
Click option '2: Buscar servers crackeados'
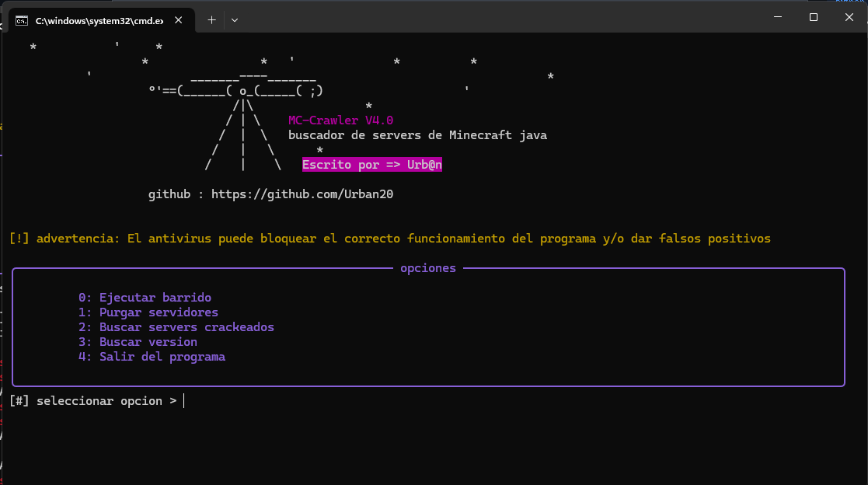coord(176,327)
